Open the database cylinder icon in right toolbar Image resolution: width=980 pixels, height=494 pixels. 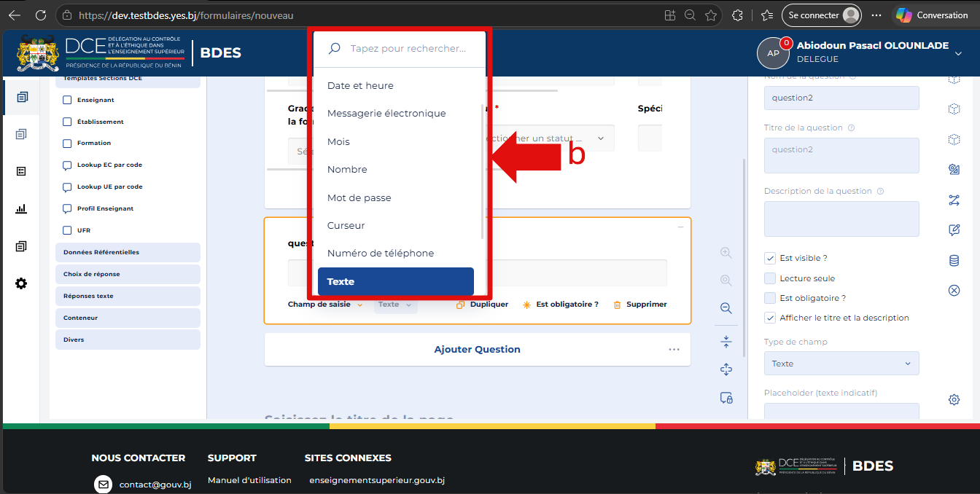coord(954,260)
